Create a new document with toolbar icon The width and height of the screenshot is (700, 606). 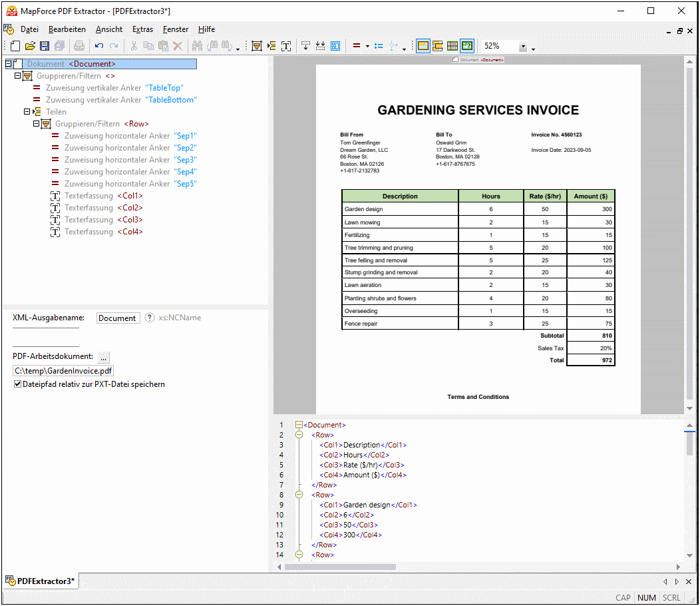tap(15, 46)
